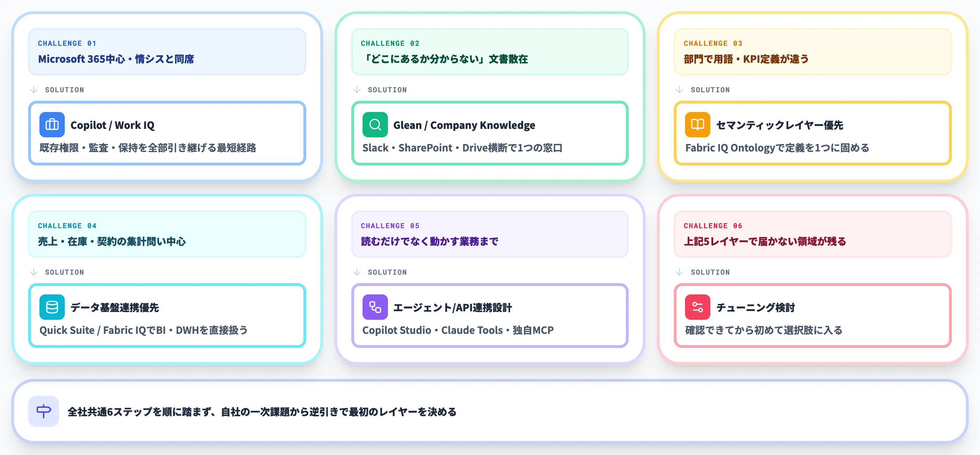Click the heading 上記5レイヤーで届かない領域が残る
Screen dimensions: 980x455
[x=765, y=241]
